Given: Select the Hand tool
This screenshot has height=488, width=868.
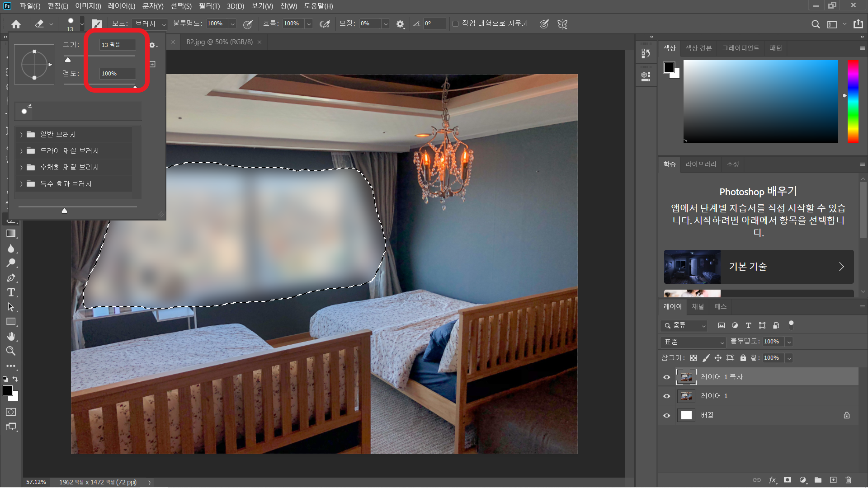Looking at the screenshot, I should click(11, 336).
